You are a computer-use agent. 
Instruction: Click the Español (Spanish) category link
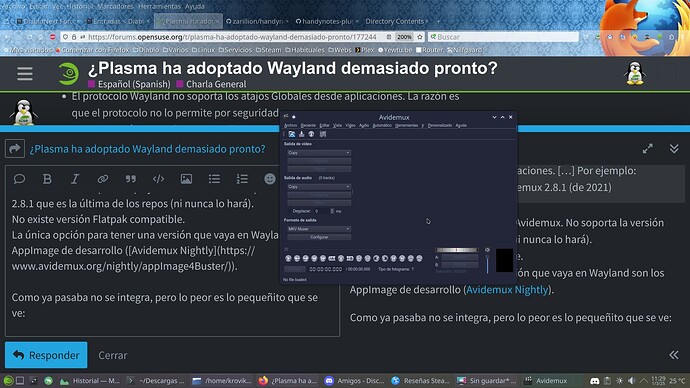coord(129,84)
